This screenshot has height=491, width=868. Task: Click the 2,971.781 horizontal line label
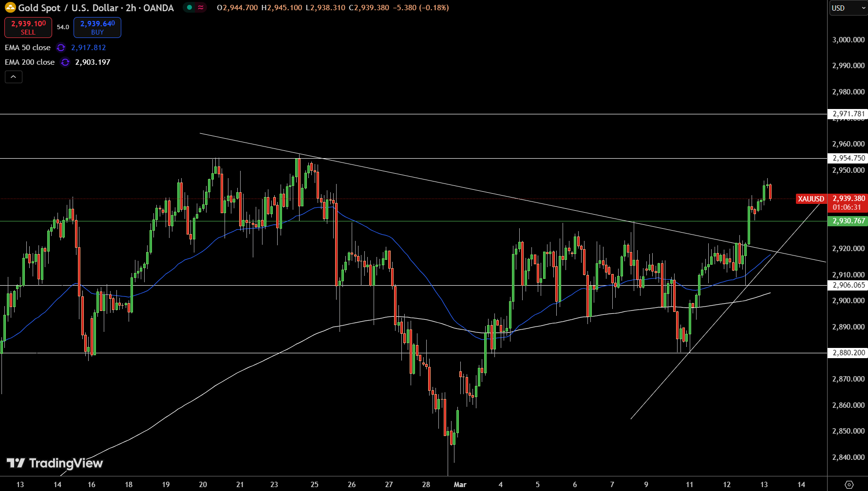coord(848,114)
